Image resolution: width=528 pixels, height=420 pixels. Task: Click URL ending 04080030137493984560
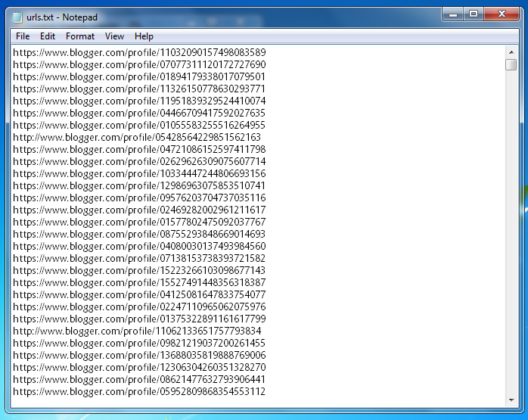tap(139, 246)
